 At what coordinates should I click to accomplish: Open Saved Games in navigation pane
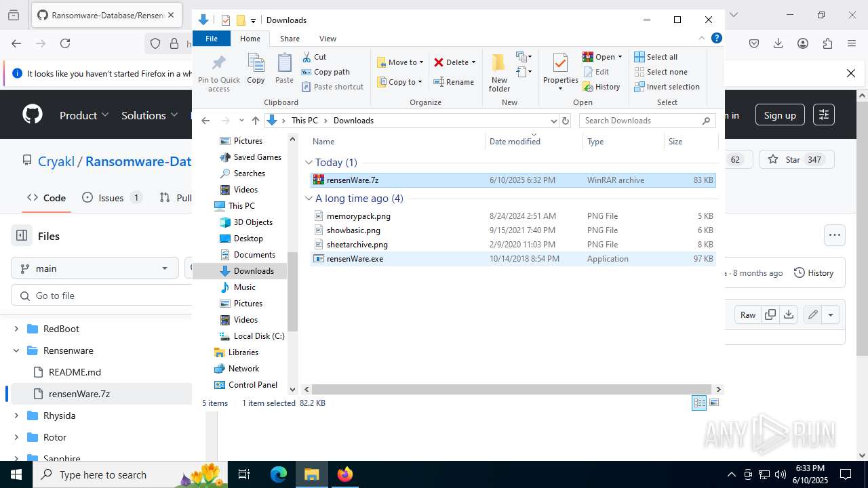(x=257, y=157)
